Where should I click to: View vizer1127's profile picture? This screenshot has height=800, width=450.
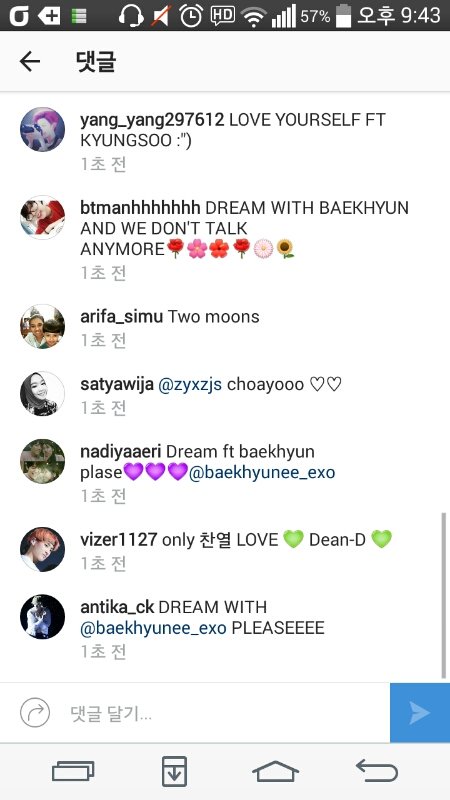42,549
